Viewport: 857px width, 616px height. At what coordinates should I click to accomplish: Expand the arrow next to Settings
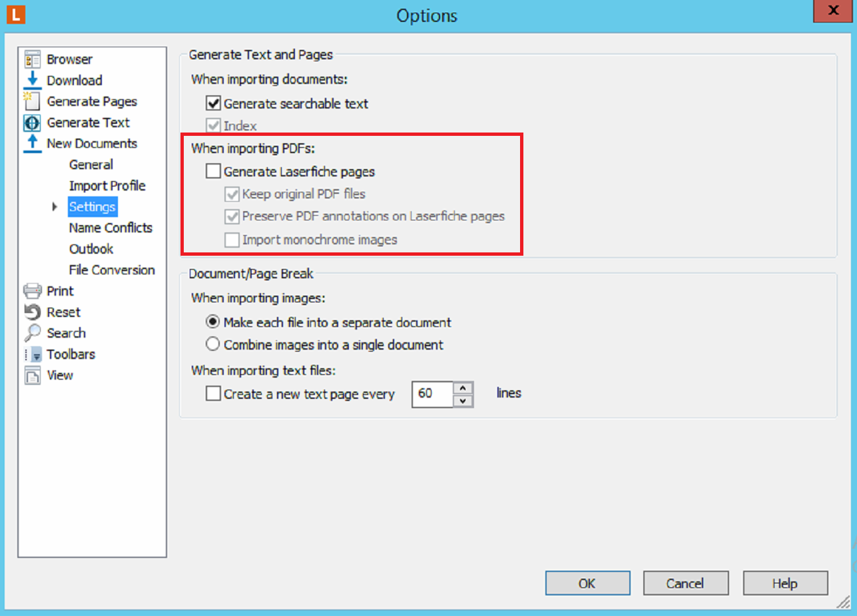(x=55, y=207)
